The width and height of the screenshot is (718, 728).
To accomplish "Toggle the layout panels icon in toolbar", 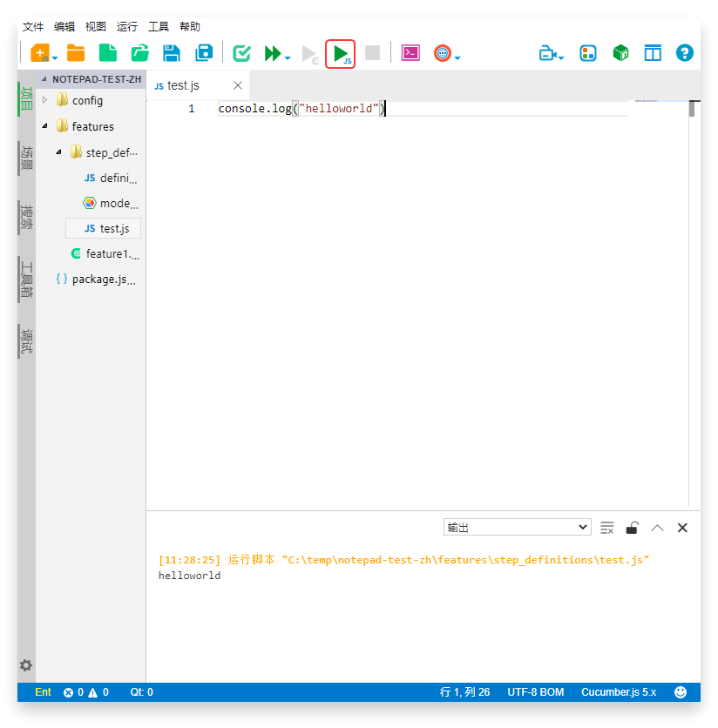I will point(653,53).
